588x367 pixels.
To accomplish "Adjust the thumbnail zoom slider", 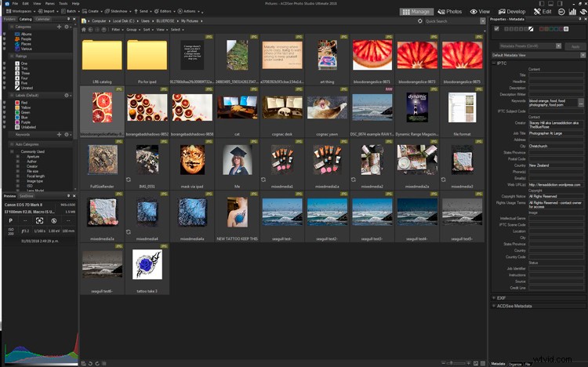I will [455, 363].
